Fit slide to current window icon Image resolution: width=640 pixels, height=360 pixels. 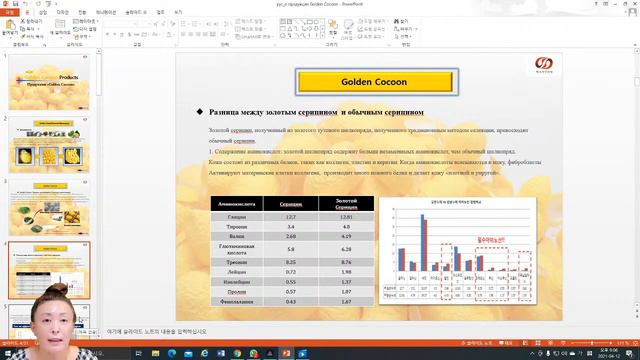click(x=635, y=343)
